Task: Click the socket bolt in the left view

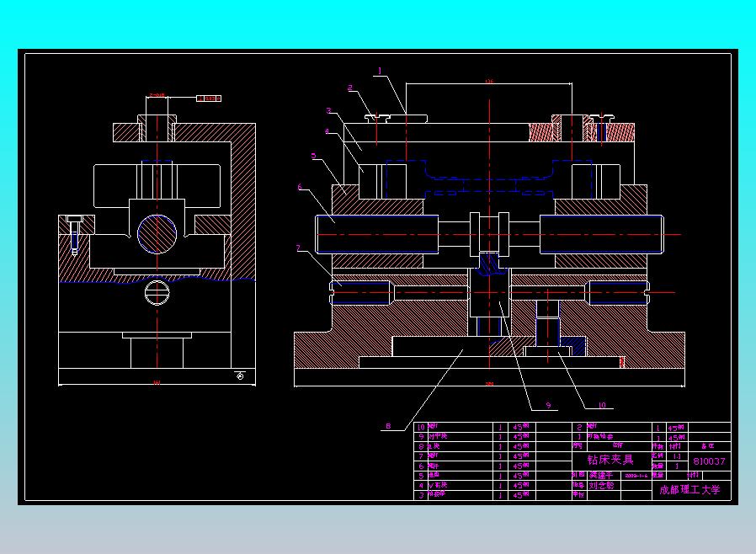Action: pos(74,235)
